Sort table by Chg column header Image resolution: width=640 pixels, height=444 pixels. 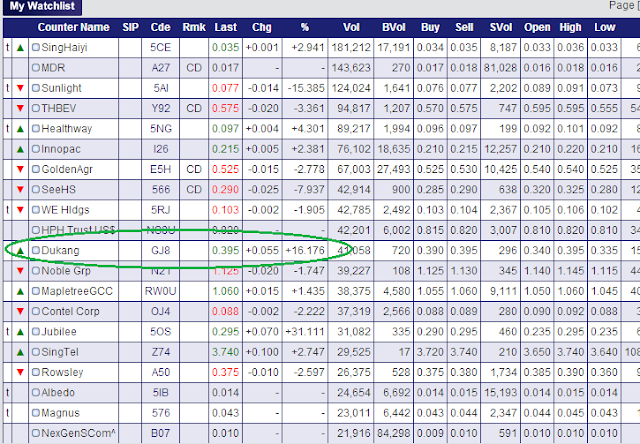pyautogui.click(x=262, y=27)
